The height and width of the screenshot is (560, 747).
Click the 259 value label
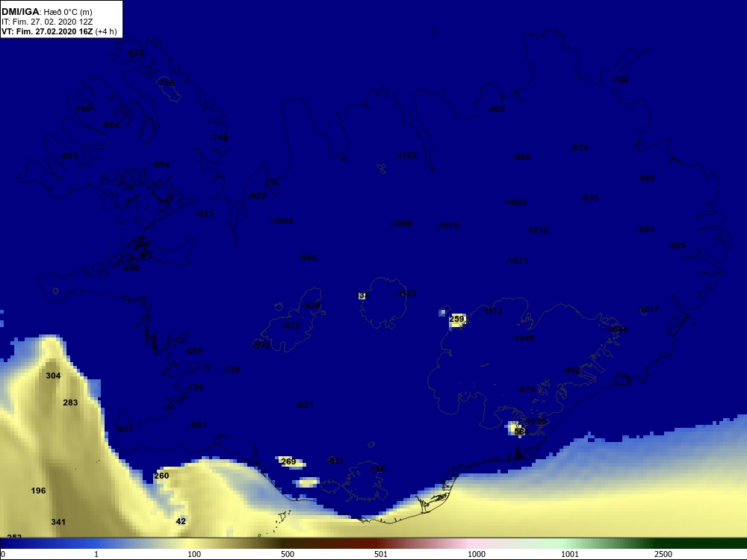click(x=457, y=319)
